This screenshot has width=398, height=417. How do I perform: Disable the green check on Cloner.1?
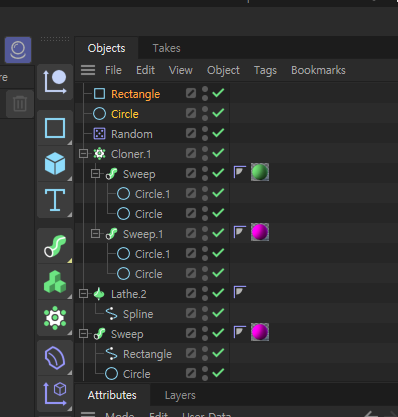click(218, 153)
